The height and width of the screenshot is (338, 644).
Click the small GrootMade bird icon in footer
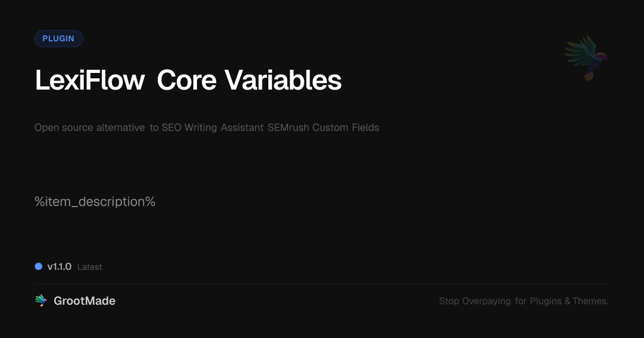40,301
